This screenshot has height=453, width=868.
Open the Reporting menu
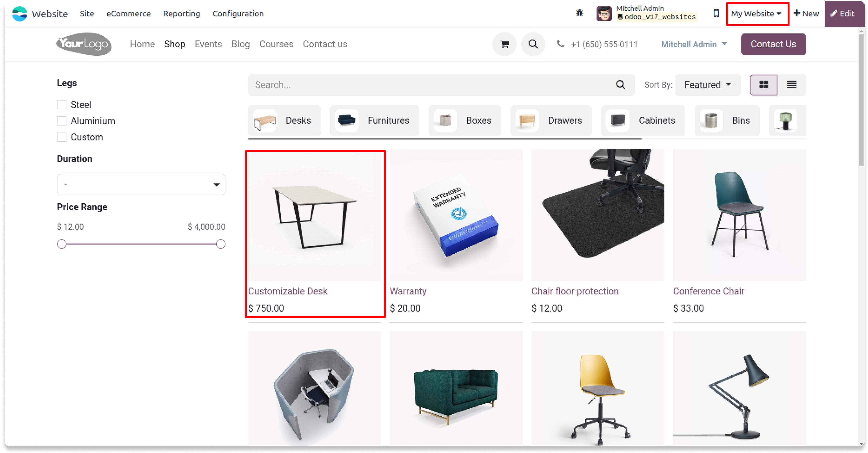pyautogui.click(x=181, y=13)
